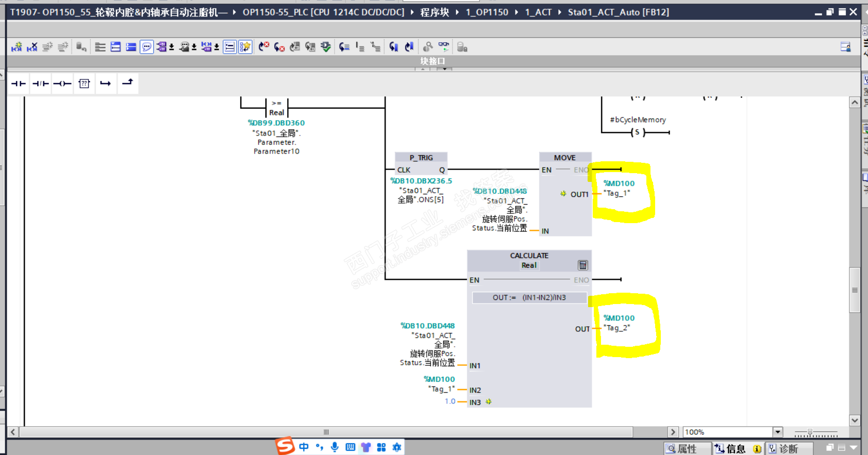868x455 pixels.
Task: Click the navigate-to-line icon after the compile check
Action: pos(344,47)
